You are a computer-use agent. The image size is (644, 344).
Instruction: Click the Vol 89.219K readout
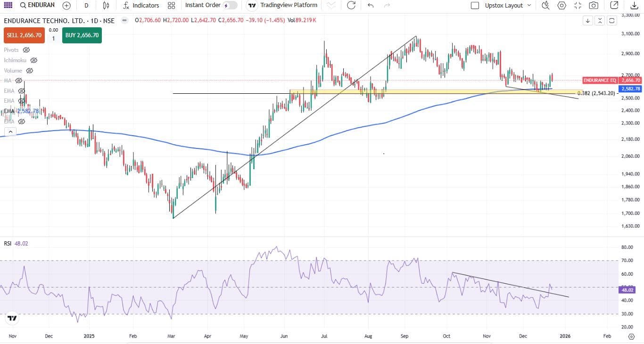coord(302,21)
